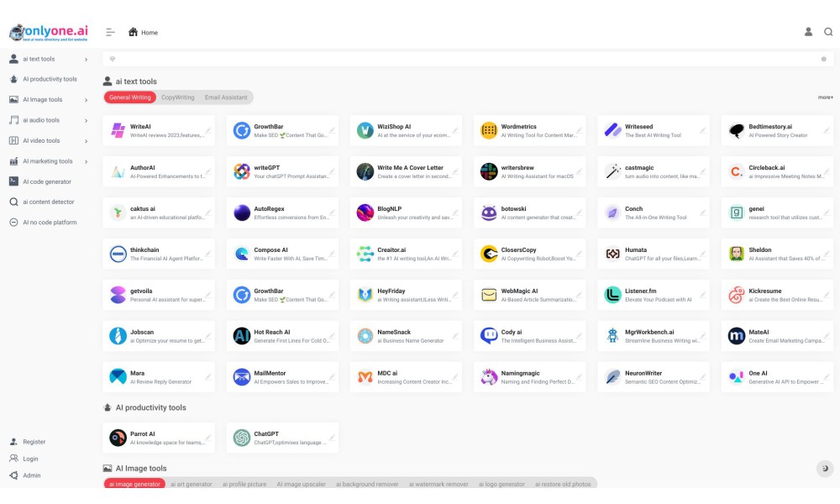This screenshot has width=840, height=504.
Task: Switch to the CopyWriting tab
Action: (178, 97)
